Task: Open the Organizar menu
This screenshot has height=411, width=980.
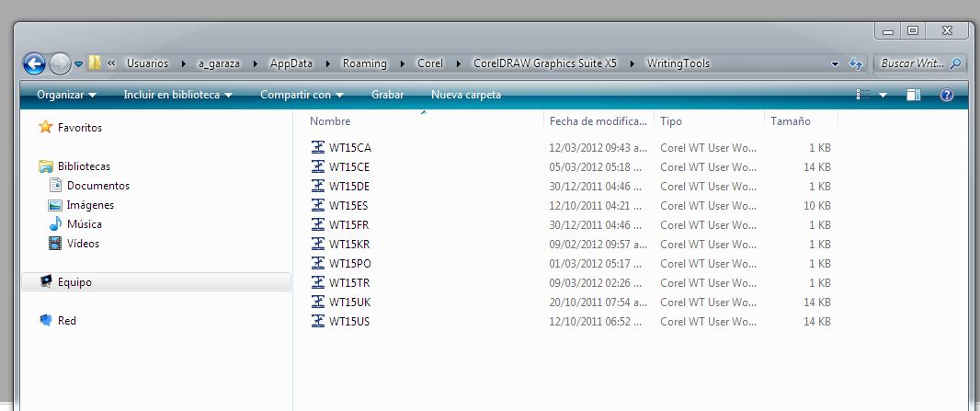Action: tap(66, 95)
